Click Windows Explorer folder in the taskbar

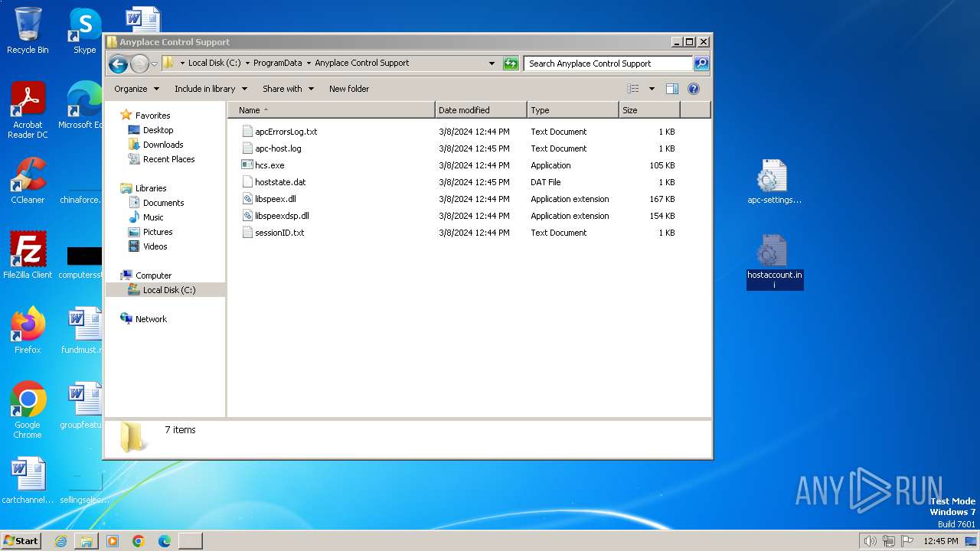(x=87, y=541)
